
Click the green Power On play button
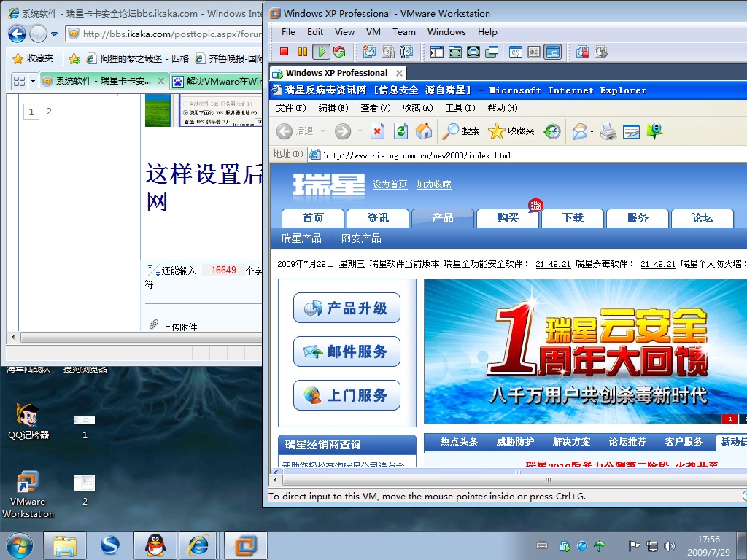pyautogui.click(x=322, y=52)
